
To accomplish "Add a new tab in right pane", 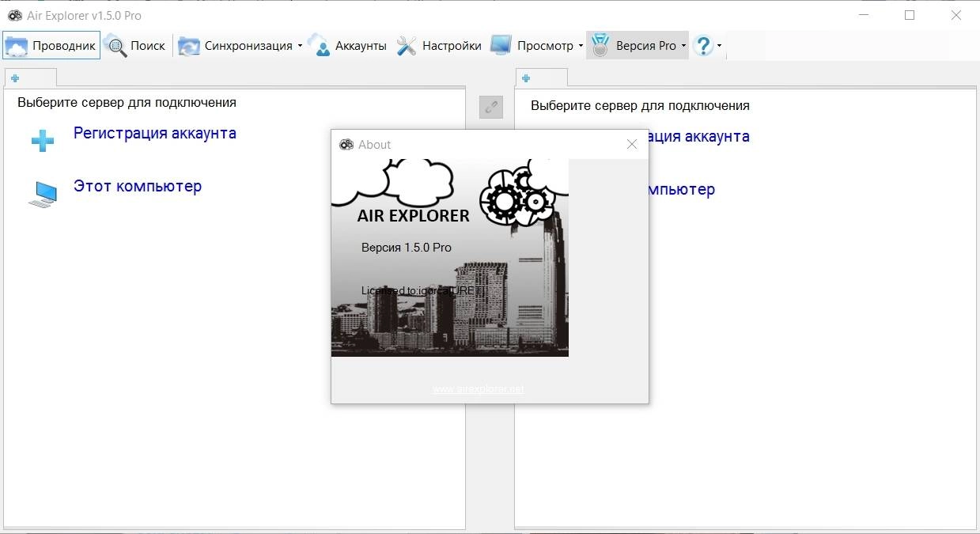I will (526, 78).
